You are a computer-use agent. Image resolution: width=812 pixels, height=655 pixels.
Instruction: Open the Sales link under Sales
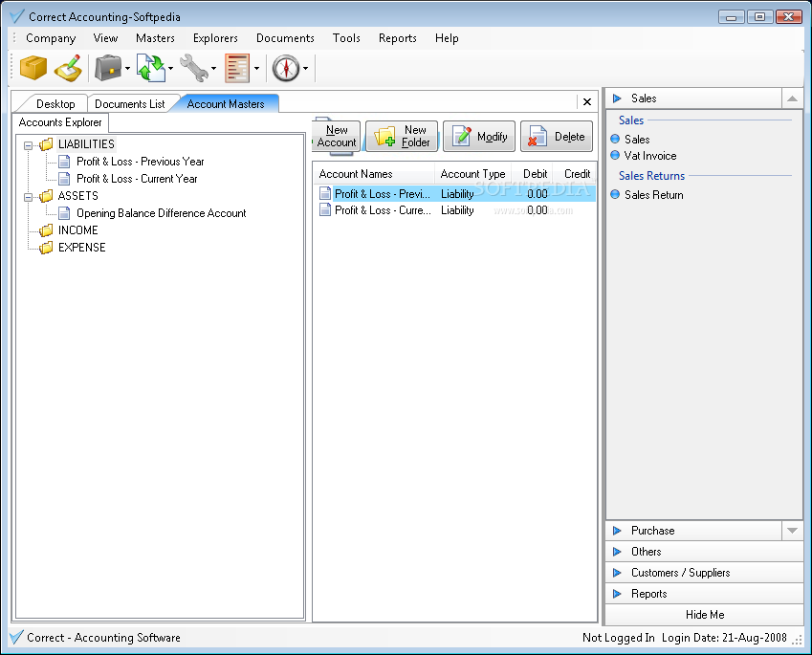(x=636, y=140)
